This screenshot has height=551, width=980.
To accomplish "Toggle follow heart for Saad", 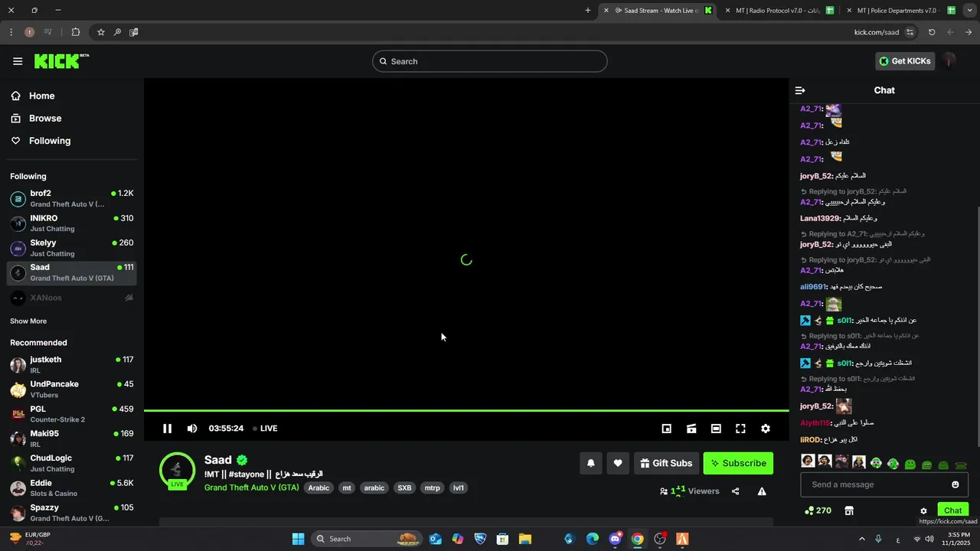I will point(618,463).
